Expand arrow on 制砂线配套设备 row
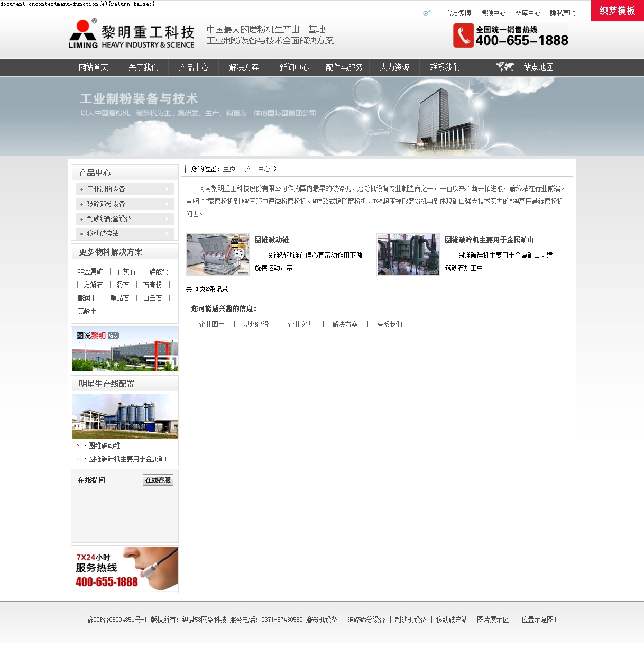This screenshot has height=646, width=644. [x=167, y=219]
